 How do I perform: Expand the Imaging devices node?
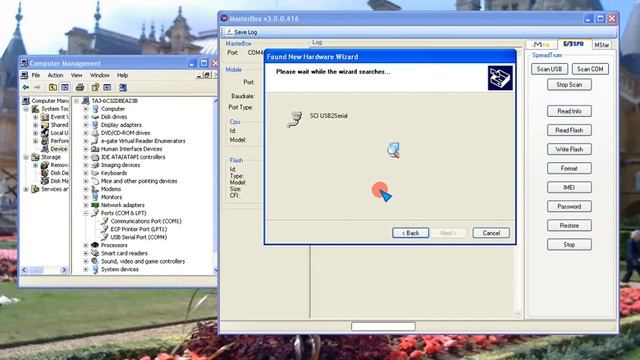click(86, 165)
